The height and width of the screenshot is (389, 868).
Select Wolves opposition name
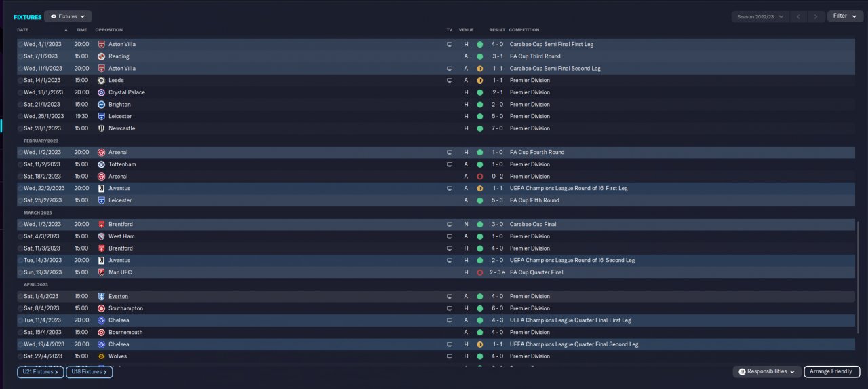tap(117, 356)
